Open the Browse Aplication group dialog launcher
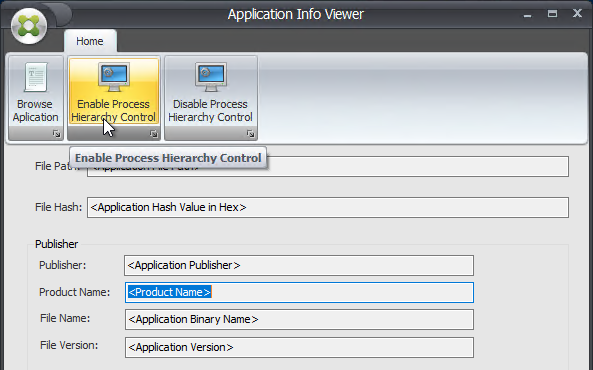 [56, 134]
